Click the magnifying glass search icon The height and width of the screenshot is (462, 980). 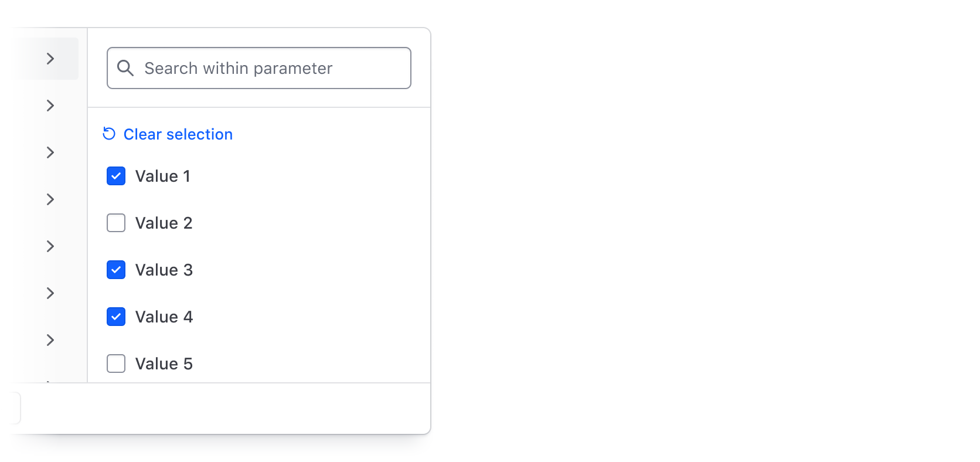(x=125, y=68)
